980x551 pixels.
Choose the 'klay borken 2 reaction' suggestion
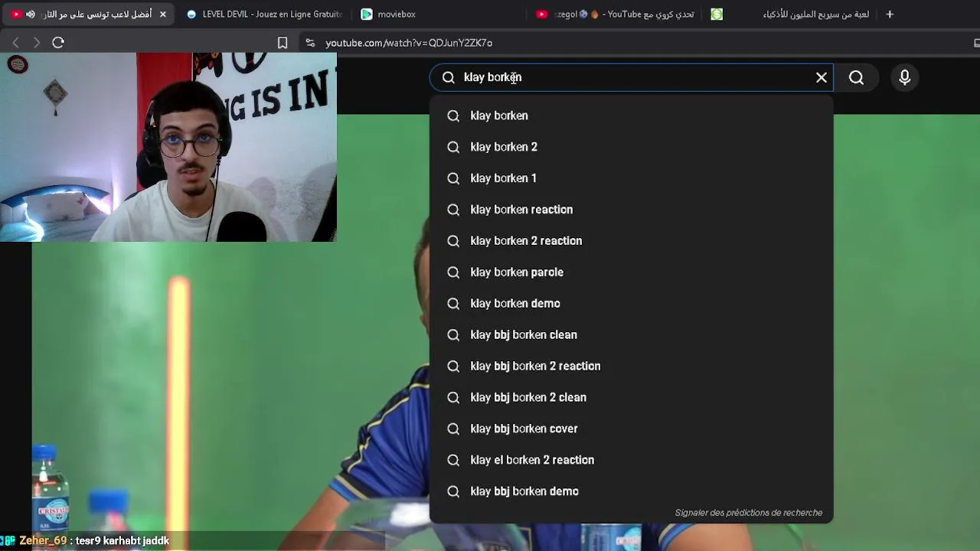(x=632, y=241)
